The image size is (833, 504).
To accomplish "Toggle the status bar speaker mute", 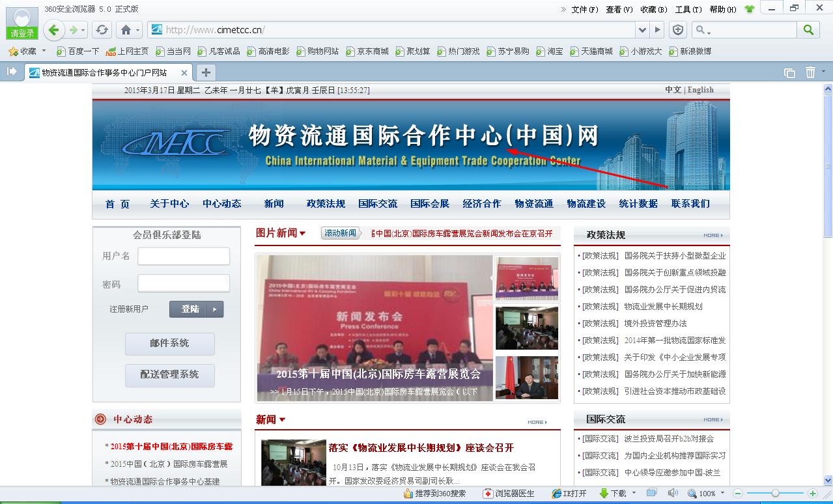I will click(x=673, y=493).
